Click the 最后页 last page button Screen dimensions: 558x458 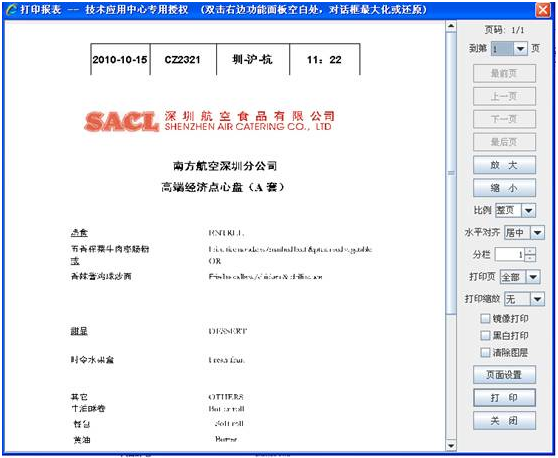(504, 142)
